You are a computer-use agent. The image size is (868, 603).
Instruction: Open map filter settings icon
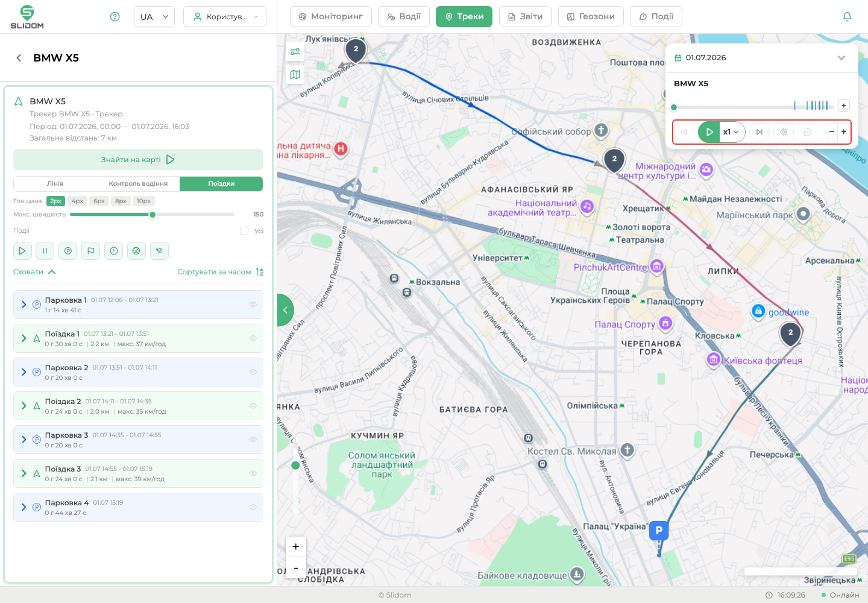click(295, 52)
